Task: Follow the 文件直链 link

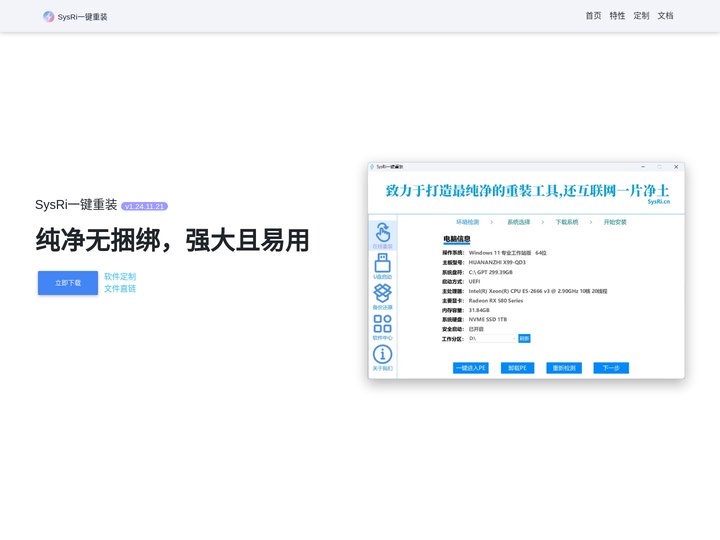Action: 120,288
